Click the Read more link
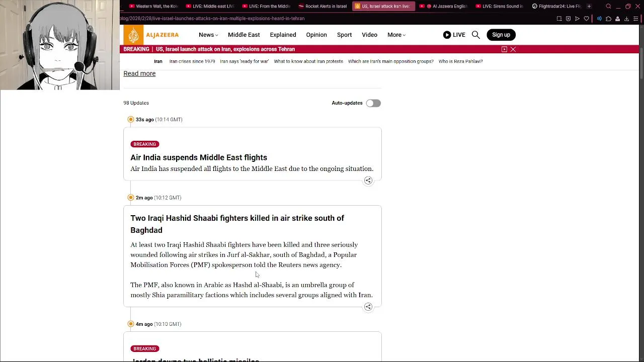 tap(139, 73)
